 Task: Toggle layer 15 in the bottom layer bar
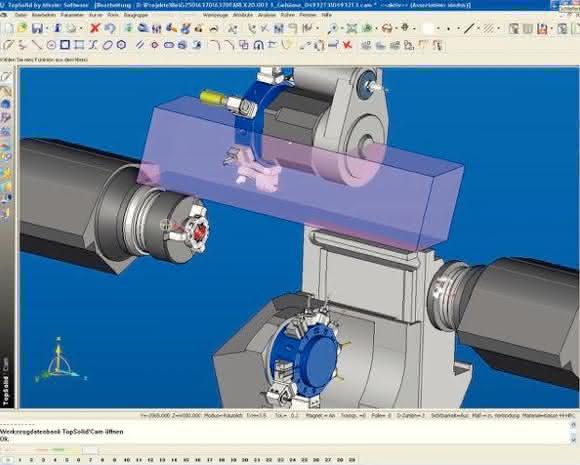(186, 460)
